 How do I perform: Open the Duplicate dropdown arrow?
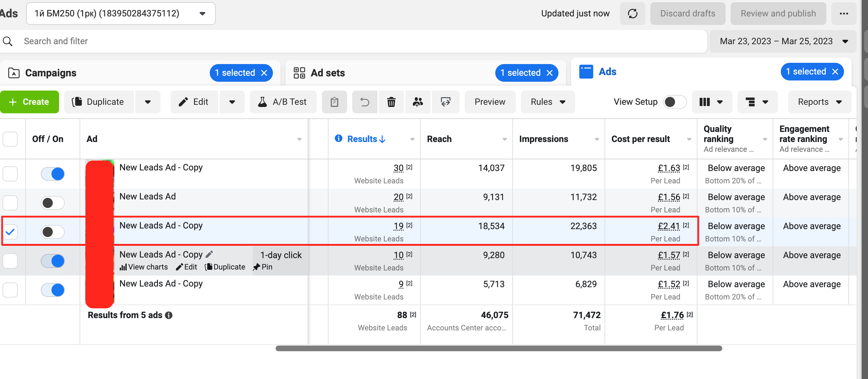(x=148, y=102)
